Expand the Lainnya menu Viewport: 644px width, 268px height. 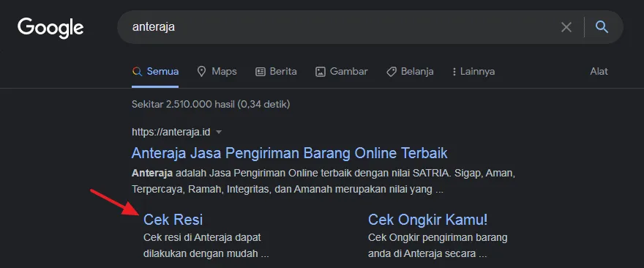(473, 72)
